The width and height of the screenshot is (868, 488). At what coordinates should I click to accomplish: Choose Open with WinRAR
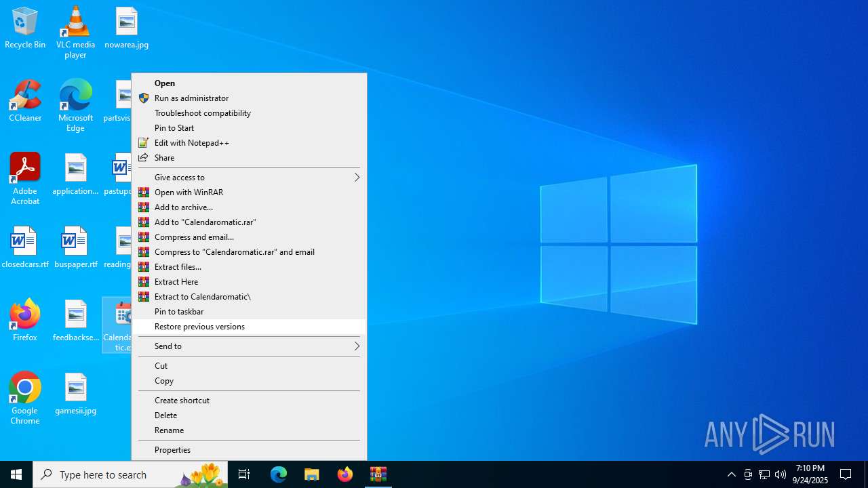249,192
